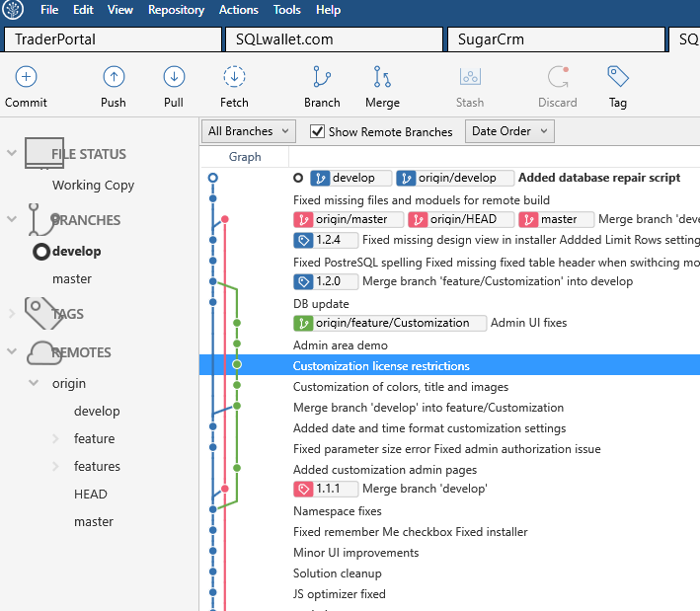Switch to the SQLwallet.com repository tab
The width and height of the screenshot is (700, 611).
click(x=334, y=39)
